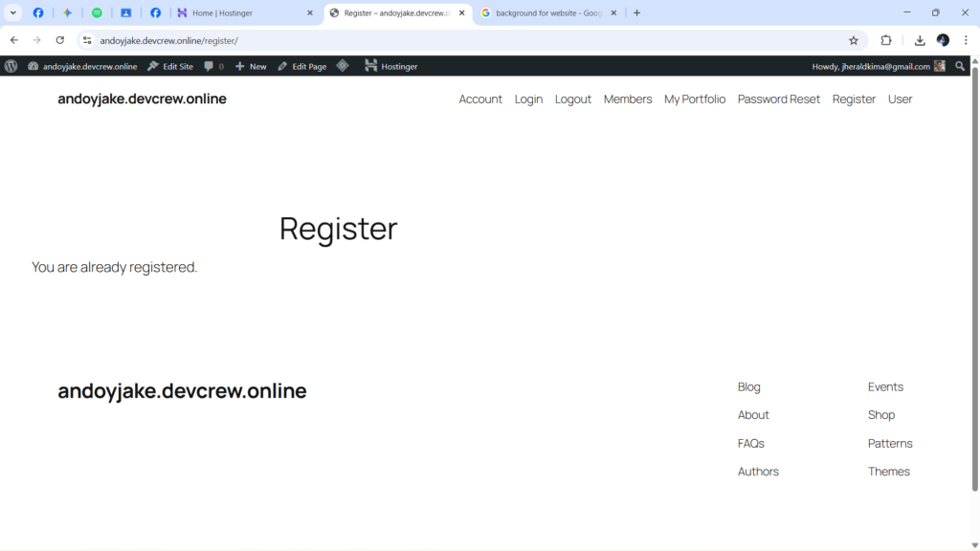
Task: Open the Hostinger admin bar item
Action: coord(391,66)
